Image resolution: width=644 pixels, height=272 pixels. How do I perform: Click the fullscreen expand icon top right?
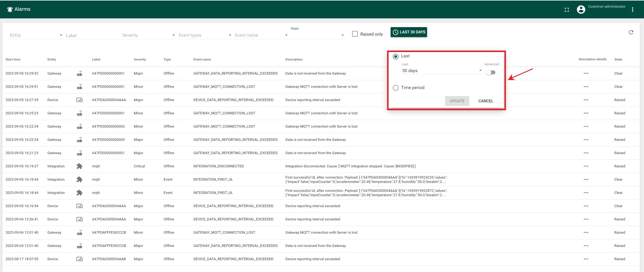[x=567, y=9]
